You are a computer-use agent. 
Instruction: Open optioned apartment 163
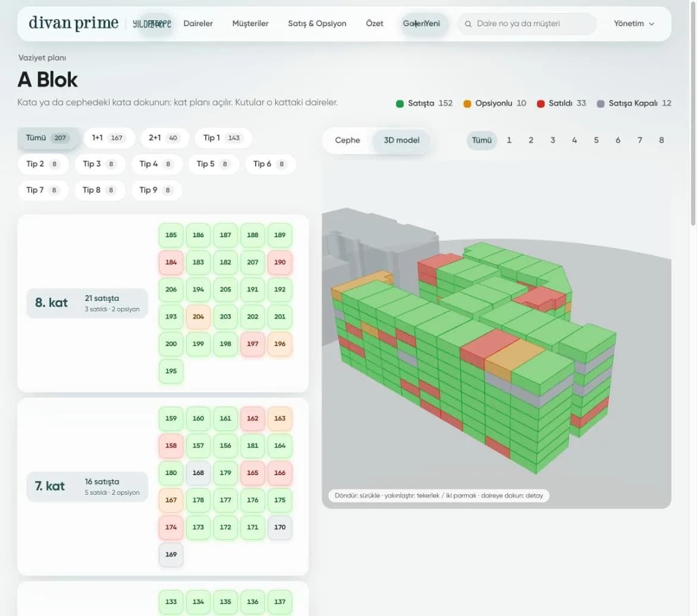280,418
